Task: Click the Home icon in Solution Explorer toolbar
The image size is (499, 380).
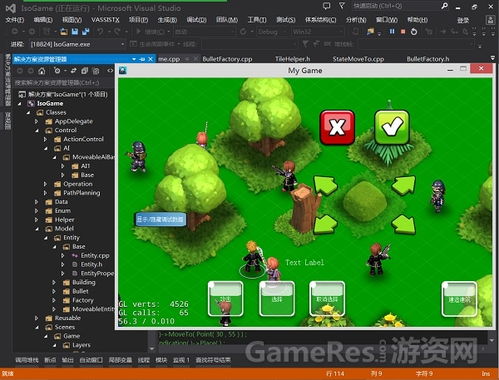Action: coord(42,71)
